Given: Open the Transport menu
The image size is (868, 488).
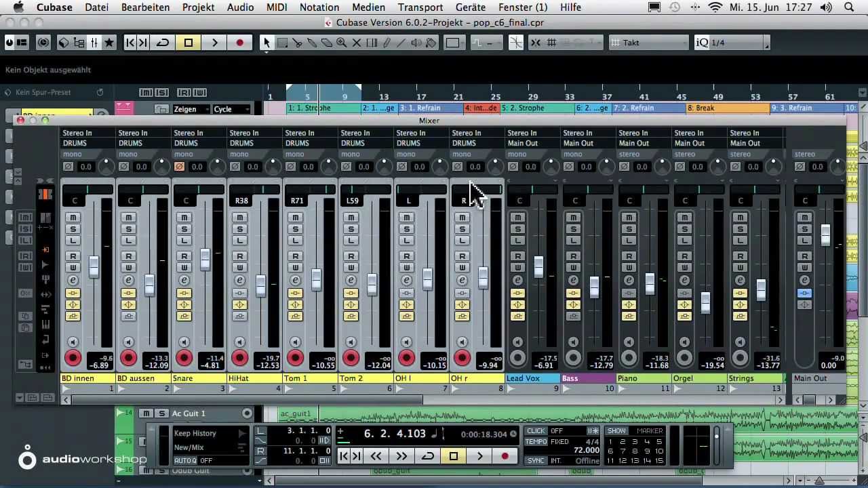Looking at the screenshot, I should [420, 7].
